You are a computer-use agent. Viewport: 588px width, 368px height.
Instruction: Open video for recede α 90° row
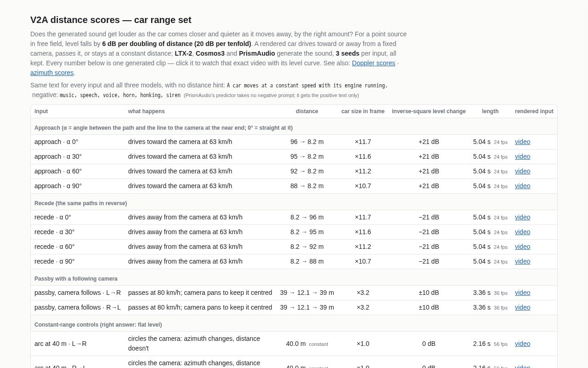(522, 261)
